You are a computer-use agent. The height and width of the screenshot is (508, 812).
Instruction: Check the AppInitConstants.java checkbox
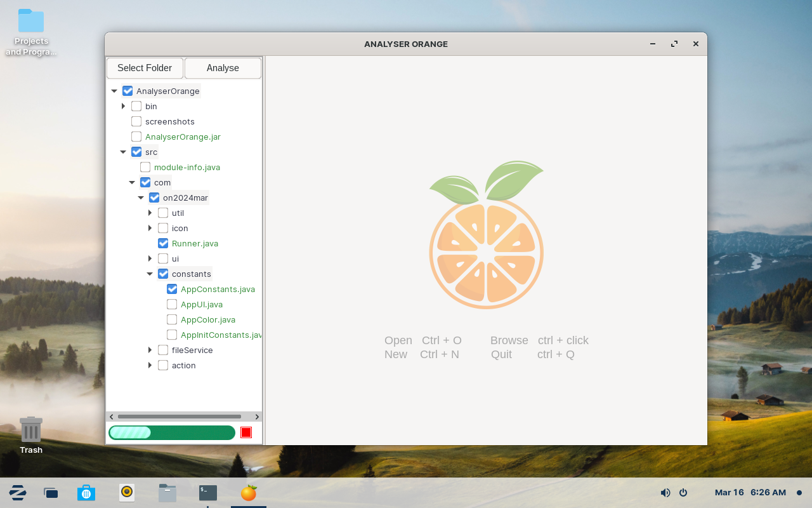172,335
